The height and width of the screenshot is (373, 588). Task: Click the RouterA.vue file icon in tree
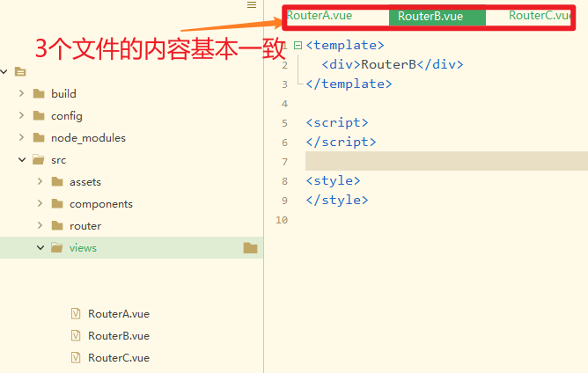tap(76, 313)
